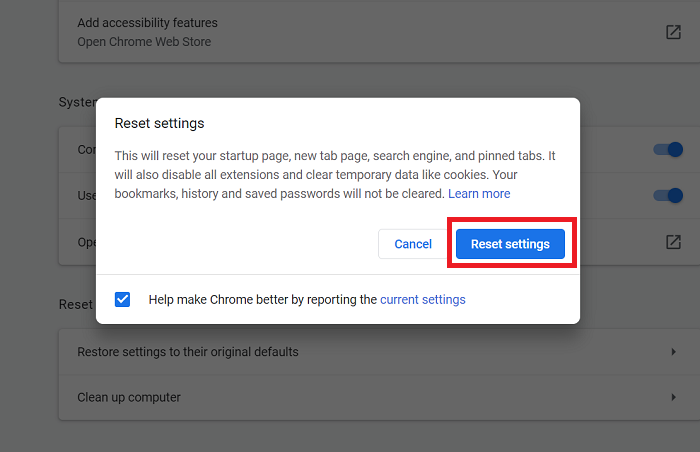Confirm with the blue Reset settings button
The image size is (700, 452).
510,244
